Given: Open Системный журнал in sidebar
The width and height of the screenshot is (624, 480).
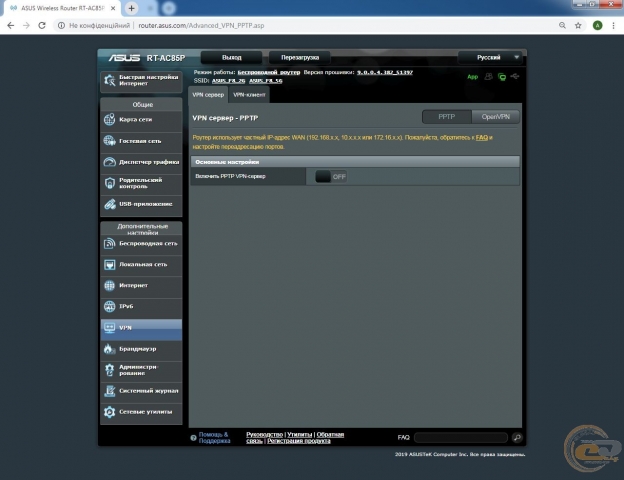Looking at the screenshot, I should tap(140, 391).
